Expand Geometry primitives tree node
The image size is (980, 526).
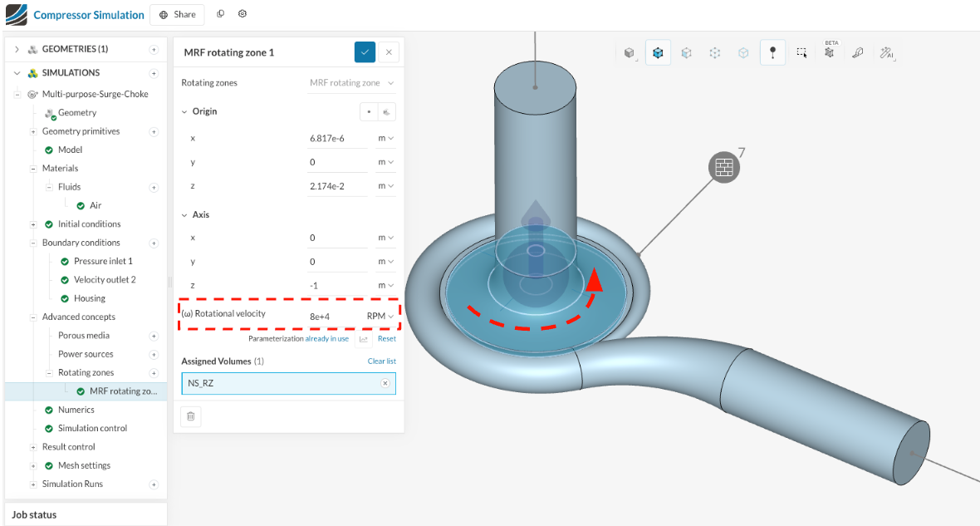click(33, 131)
